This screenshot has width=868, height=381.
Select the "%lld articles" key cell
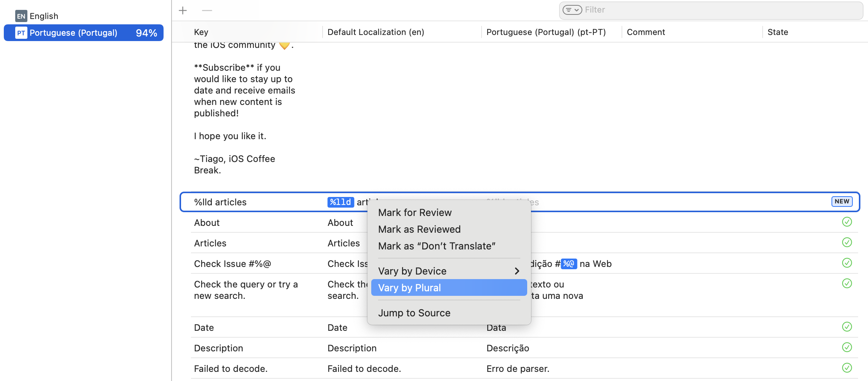[220, 202]
